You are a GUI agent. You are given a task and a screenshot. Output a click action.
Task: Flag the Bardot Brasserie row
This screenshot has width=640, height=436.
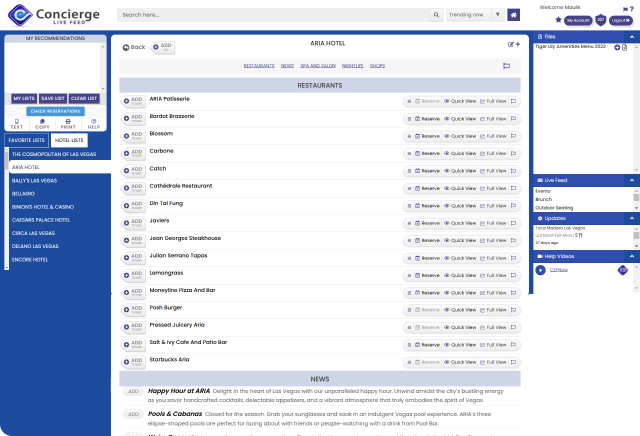point(513,119)
